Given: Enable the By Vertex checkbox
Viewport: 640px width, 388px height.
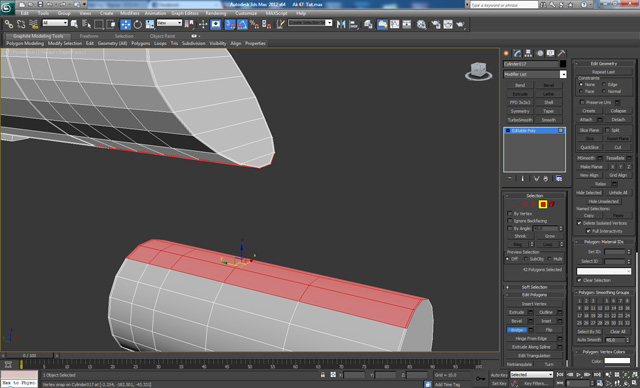Looking at the screenshot, I should point(510,213).
